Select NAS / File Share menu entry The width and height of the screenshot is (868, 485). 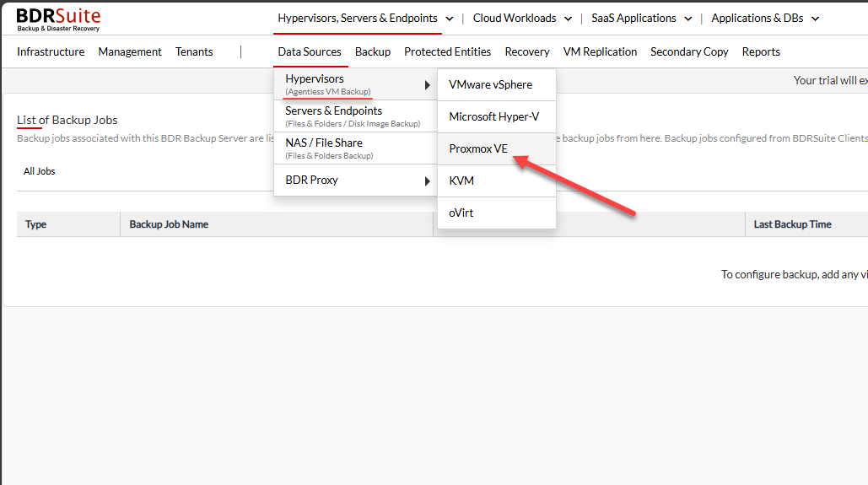(355, 148)
